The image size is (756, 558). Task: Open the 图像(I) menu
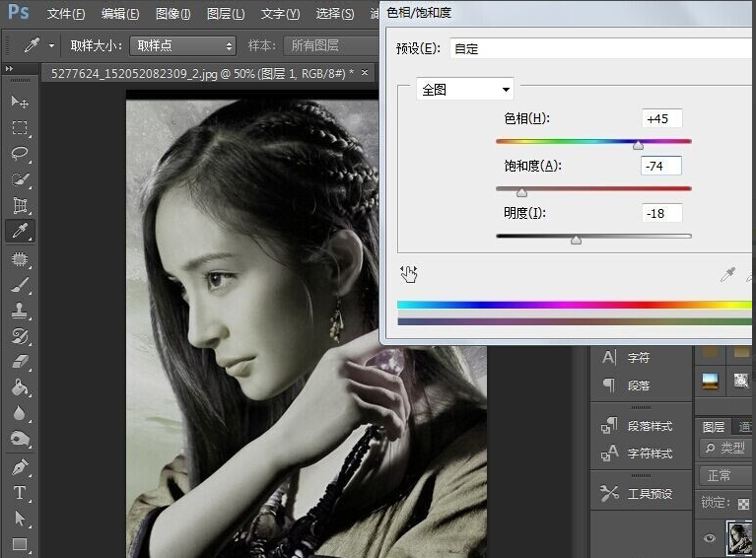pos(173,14)
